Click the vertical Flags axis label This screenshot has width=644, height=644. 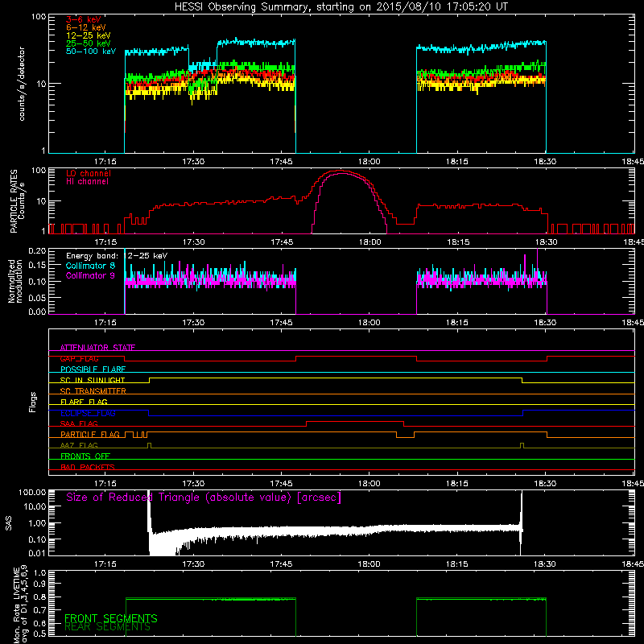tap(32, 402)
